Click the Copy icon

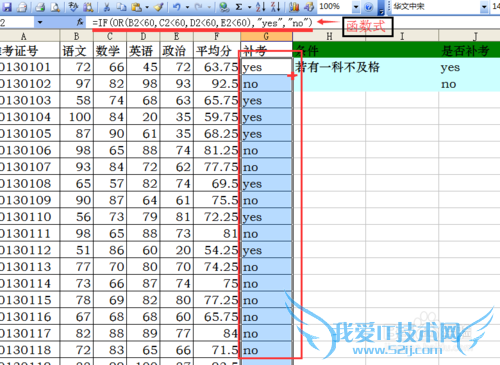point(121,7)
